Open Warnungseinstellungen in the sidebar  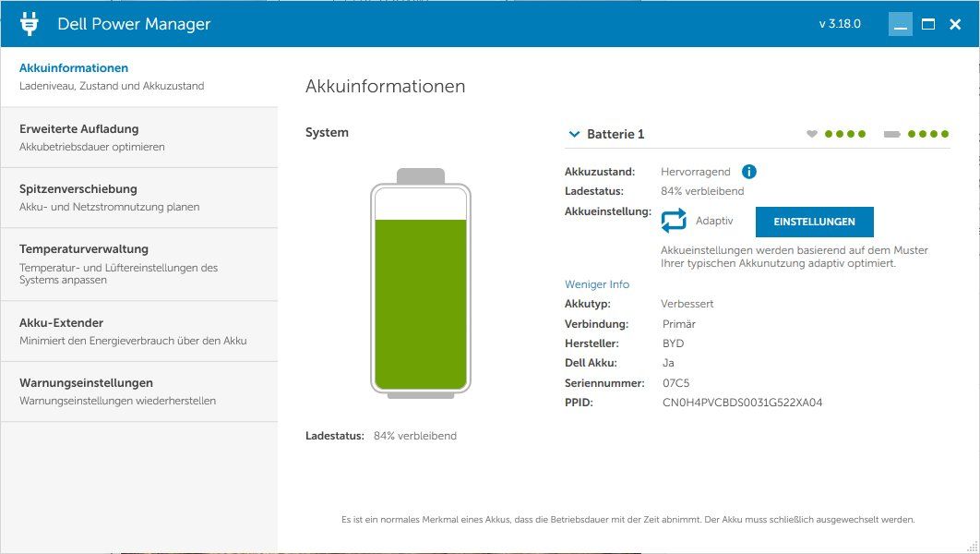139,391
